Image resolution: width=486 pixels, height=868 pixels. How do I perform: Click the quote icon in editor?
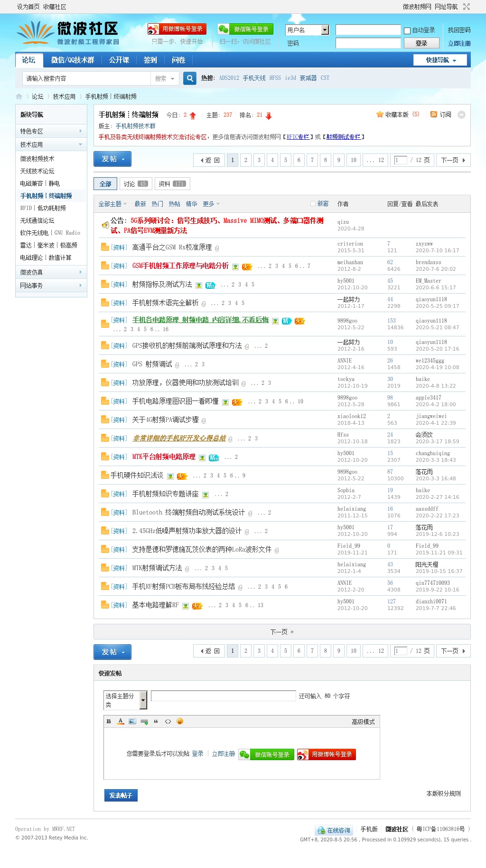click(156, 721)
